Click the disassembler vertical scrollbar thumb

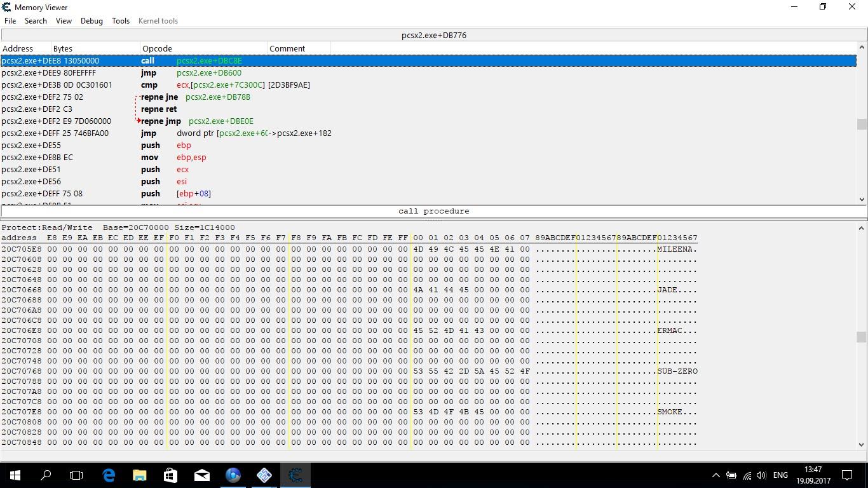[x=862, y=124]
